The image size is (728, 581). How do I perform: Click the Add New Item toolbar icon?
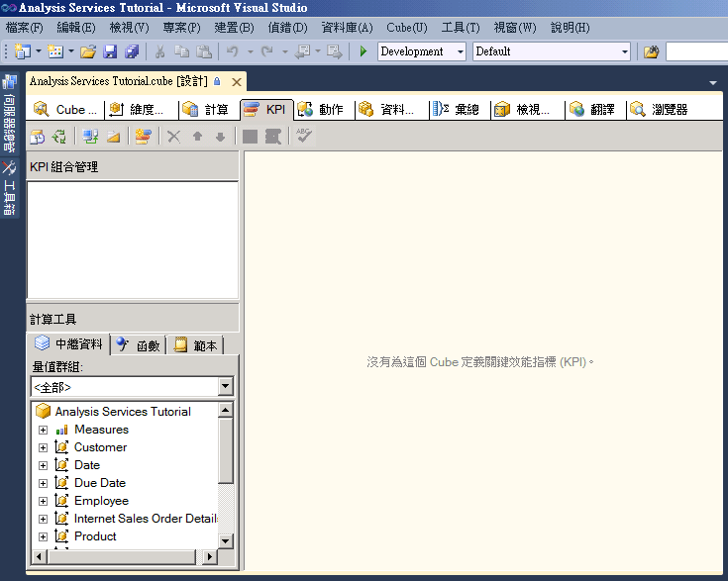pos(55,51)
